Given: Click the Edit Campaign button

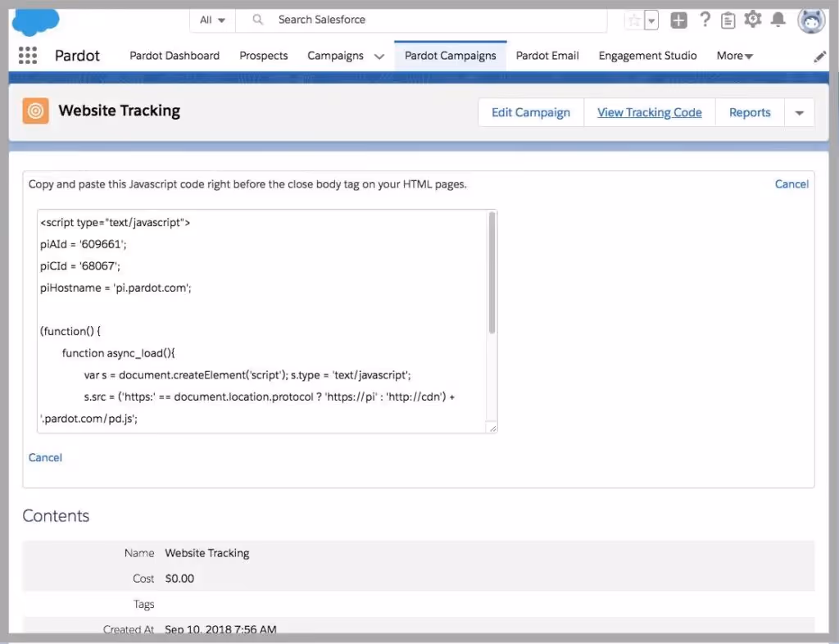Looking at the screenshot, I should (x=531, y=112).
